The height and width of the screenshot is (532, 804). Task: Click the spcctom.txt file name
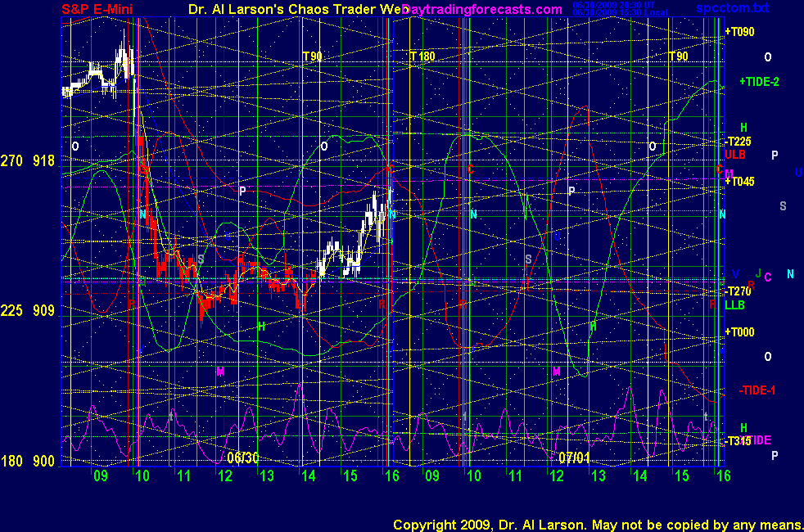732,7
